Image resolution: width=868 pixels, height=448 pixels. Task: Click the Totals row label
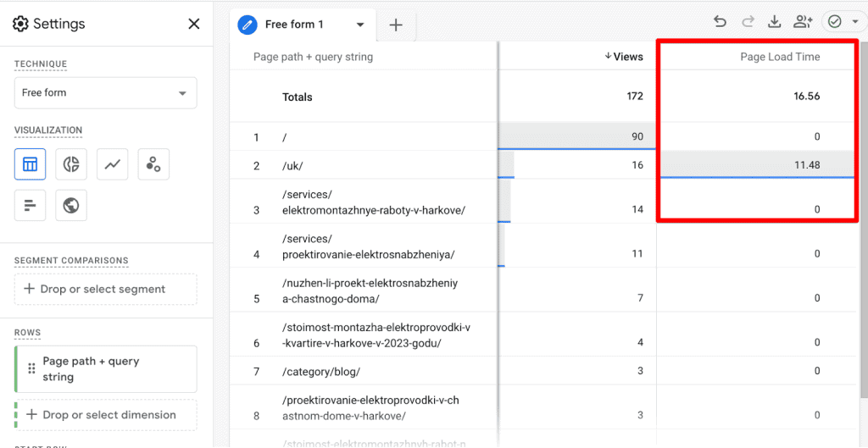tap(298, 97)
